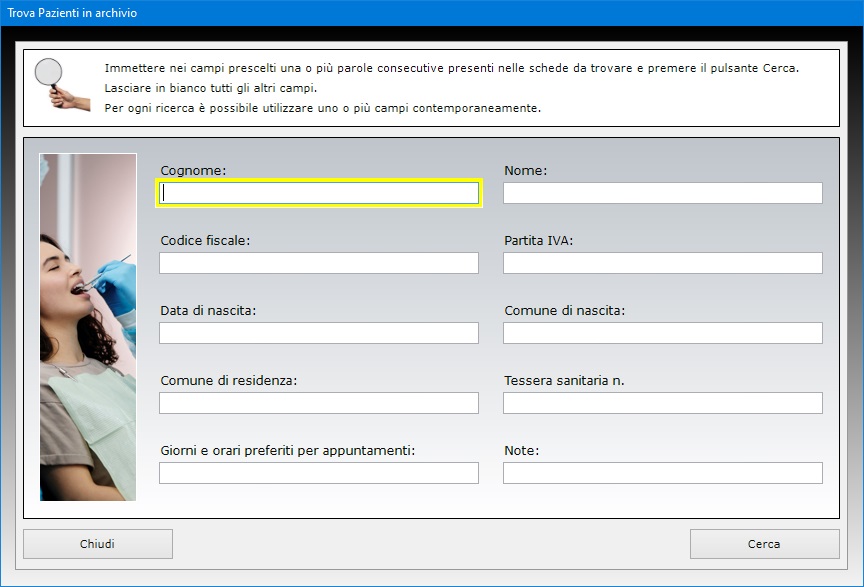Click the Codice fiscale field
This screenshot has height=587, width=864.
[319, 263]
